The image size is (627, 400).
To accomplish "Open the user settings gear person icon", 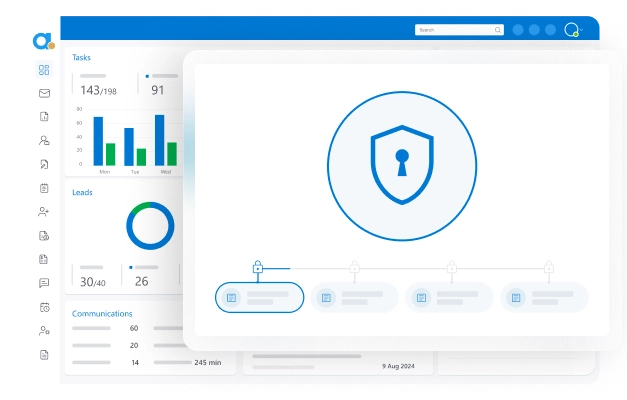I will coord(44,331).
